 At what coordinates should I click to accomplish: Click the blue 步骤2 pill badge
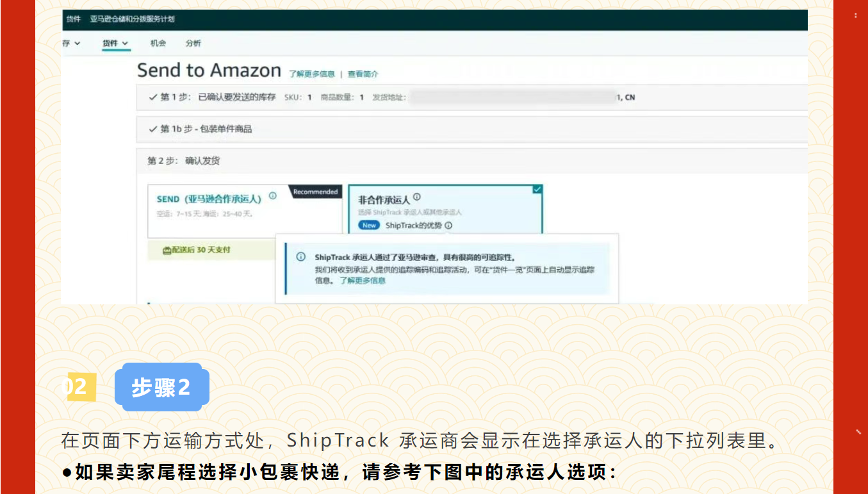coord(162,386)
